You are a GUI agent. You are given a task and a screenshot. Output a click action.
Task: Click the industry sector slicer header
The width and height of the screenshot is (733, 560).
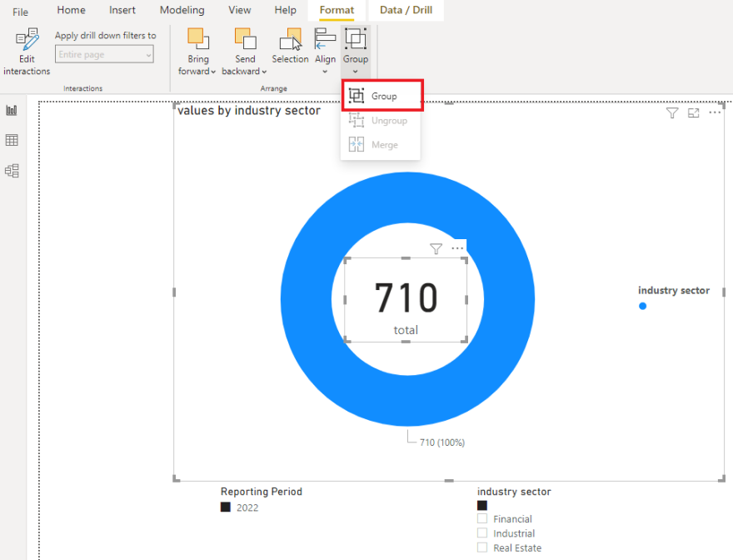point(514,492)
